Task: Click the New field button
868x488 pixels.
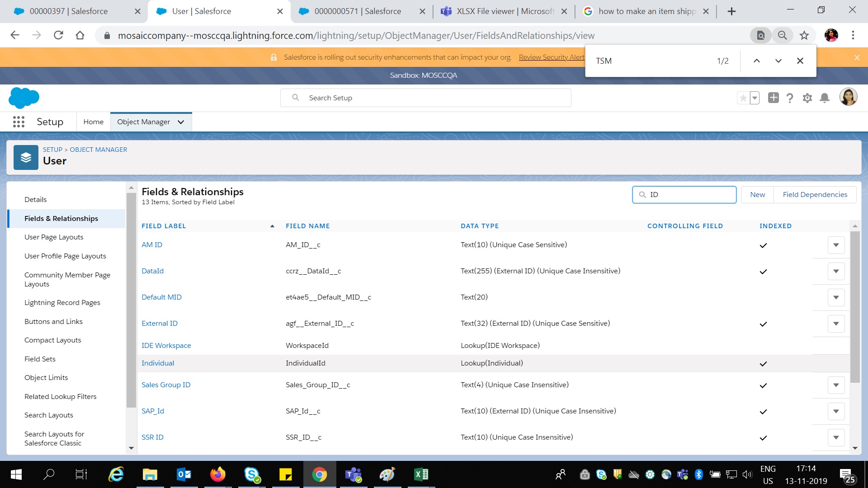Action: click(757, 194)
